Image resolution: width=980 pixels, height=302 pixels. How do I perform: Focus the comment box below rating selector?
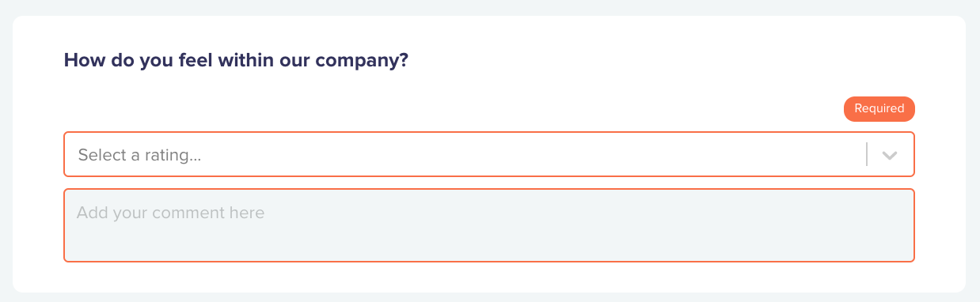[489, 225]
